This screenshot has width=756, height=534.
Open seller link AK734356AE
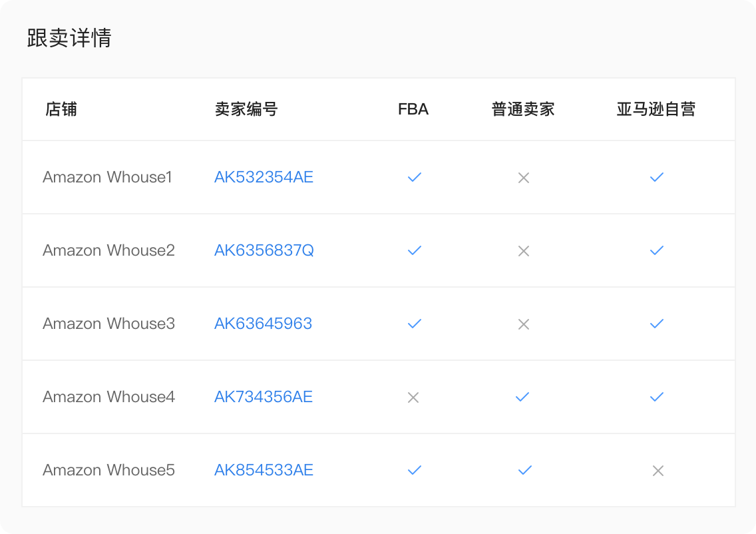click(264, 397)
